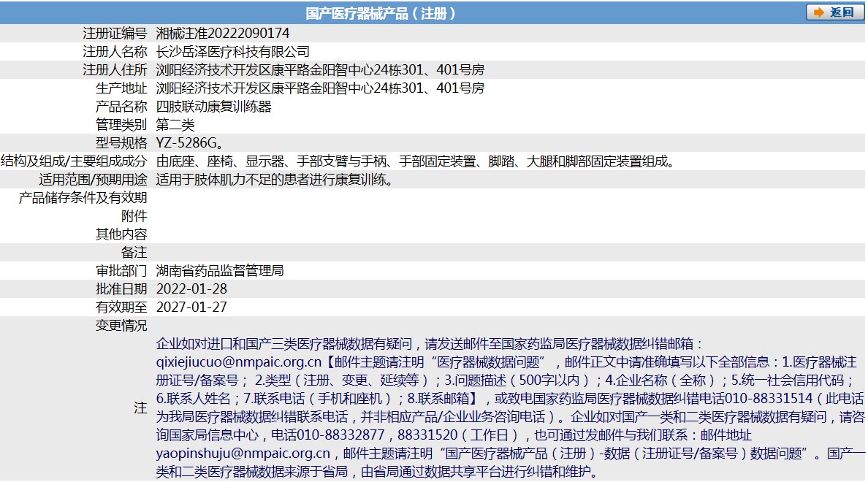Select registration number 湘械注准20222090174
This screenshot has width=868, height=482.
[223, 33]
